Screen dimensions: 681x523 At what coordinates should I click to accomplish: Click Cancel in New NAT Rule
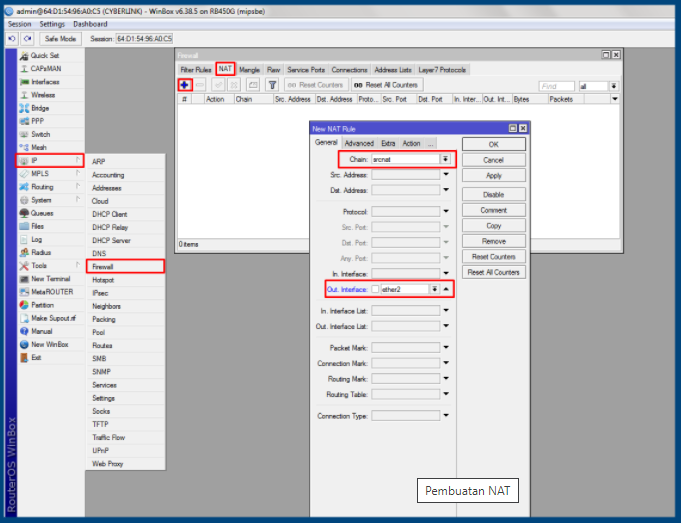click(x=494, y=160)
